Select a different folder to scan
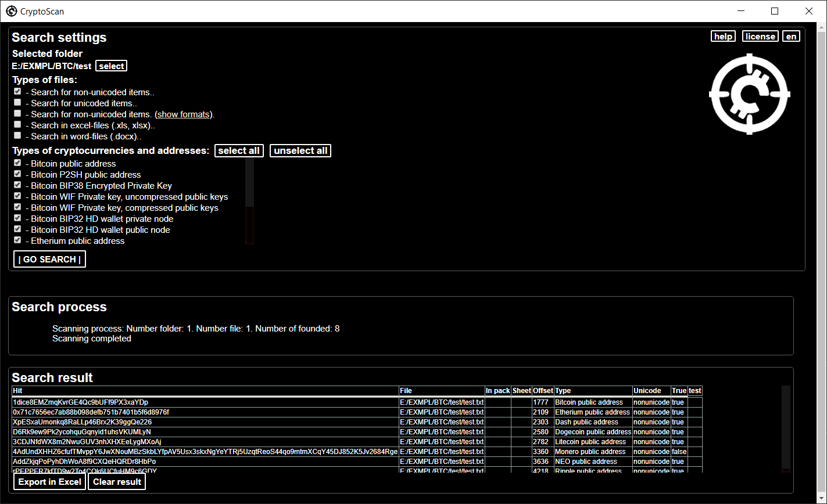This screenshot has width=827, height=504. coord(111,66)
